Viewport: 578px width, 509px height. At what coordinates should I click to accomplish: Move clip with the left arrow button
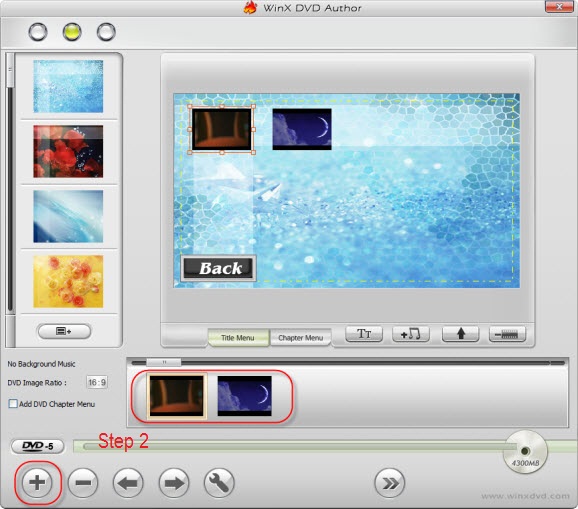point(128,482)
